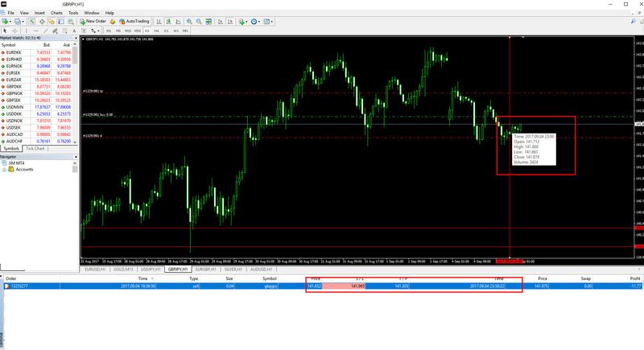Toggle the Navigator window icon

click(52, 22)
